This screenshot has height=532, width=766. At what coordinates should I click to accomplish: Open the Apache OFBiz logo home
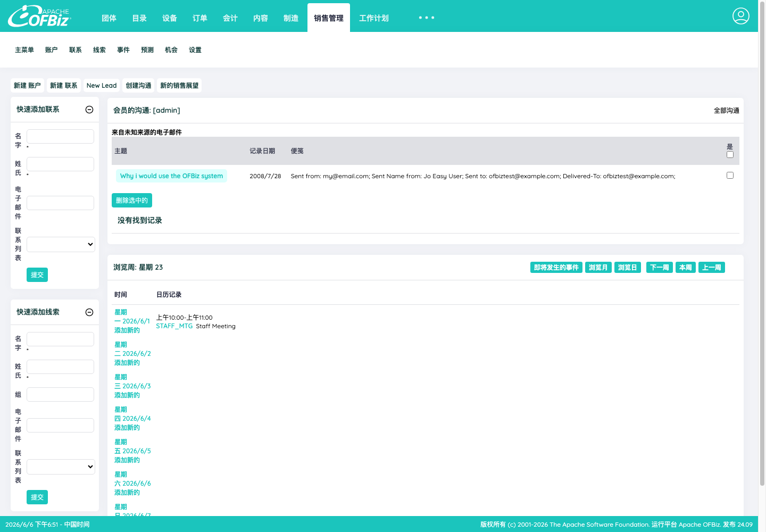click(x=39, y=16)
